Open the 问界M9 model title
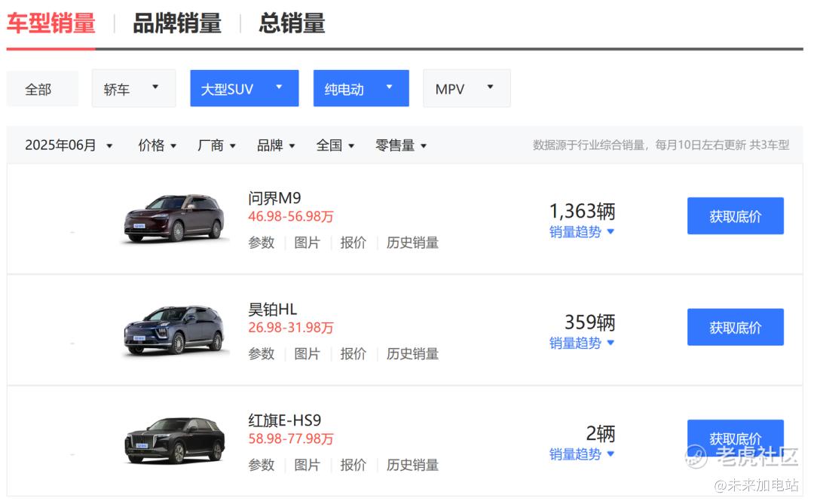The image size is (814, 504). [x=274, y=198]
